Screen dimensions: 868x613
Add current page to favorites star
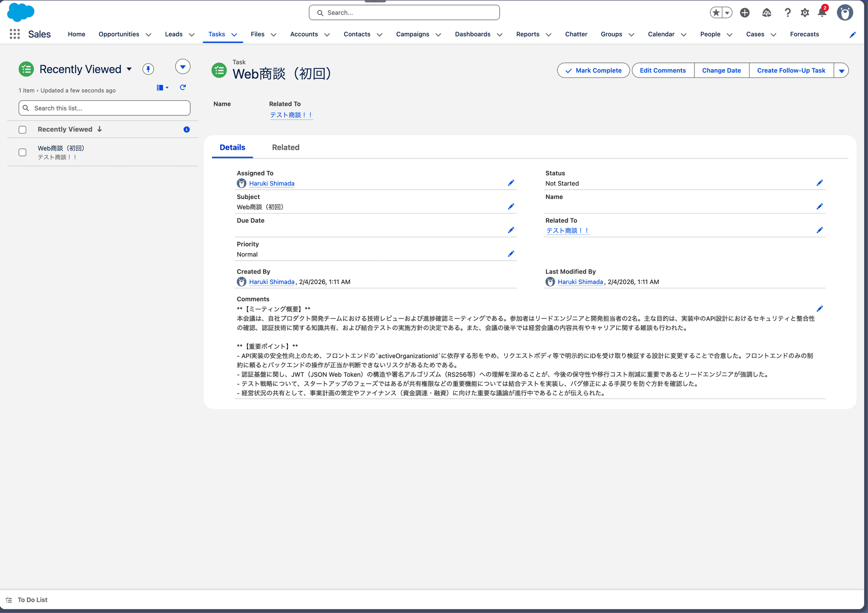tap(716, 13)
